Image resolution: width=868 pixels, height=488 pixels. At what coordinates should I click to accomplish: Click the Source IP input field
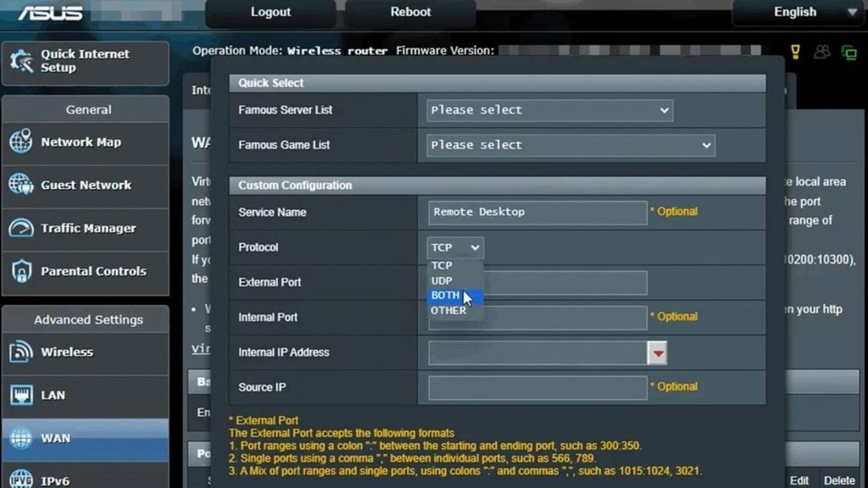pyautogui.click(x=537, y=388)
